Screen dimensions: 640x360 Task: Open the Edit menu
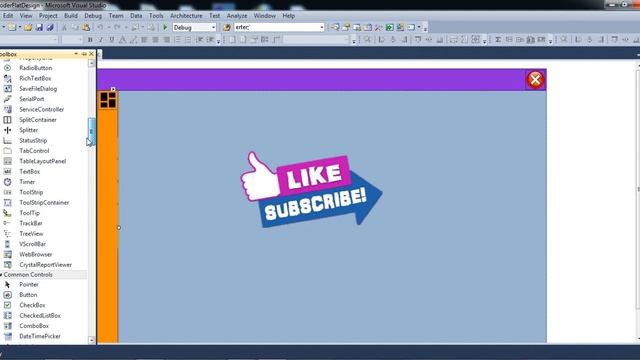[8, 16]
